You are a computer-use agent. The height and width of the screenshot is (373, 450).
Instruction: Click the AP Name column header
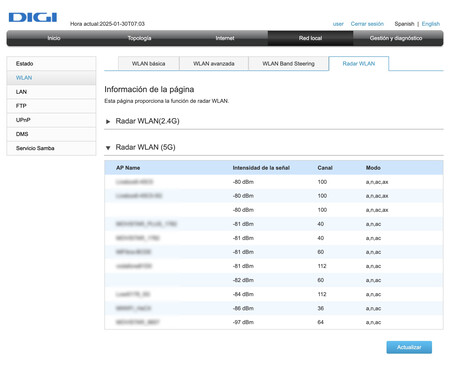click(x=128, y=168)
